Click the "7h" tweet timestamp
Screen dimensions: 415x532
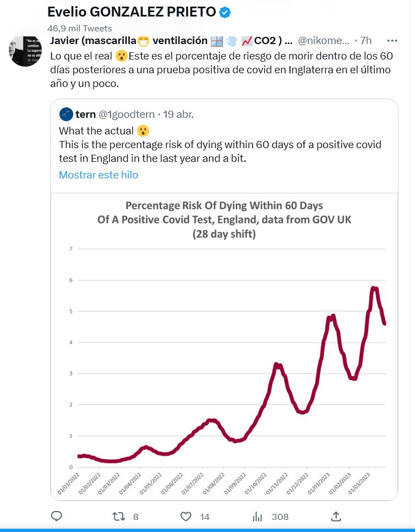366,41
